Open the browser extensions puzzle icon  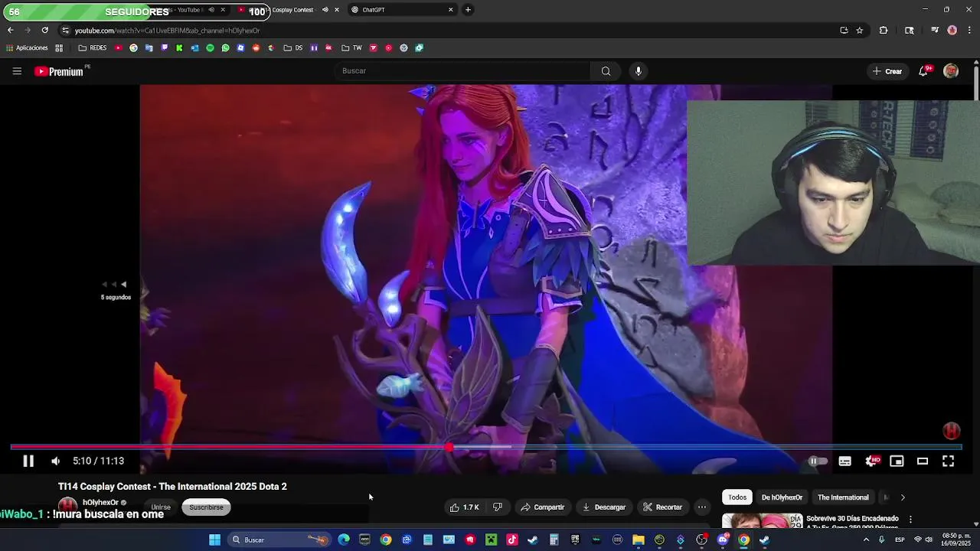click(x=884, y=31)
